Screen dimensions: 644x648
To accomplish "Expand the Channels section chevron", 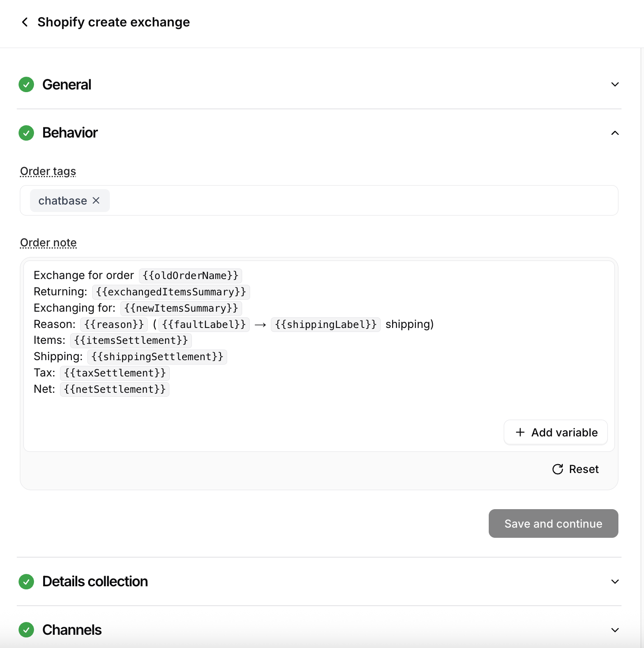I will click(615, 630).
